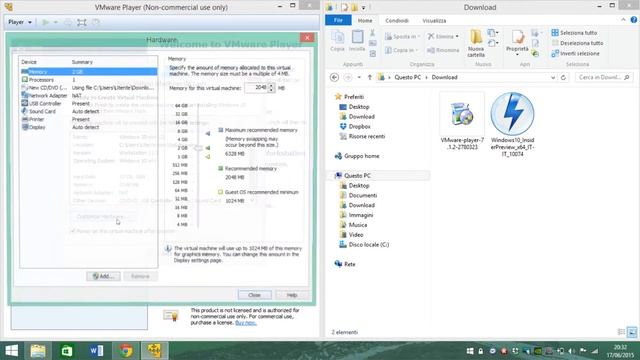The height and width of the screenshot is (360, 640).
Task: Select Dropbox in navigation pane
Action: pyautogui.click(x=355, y=127)
